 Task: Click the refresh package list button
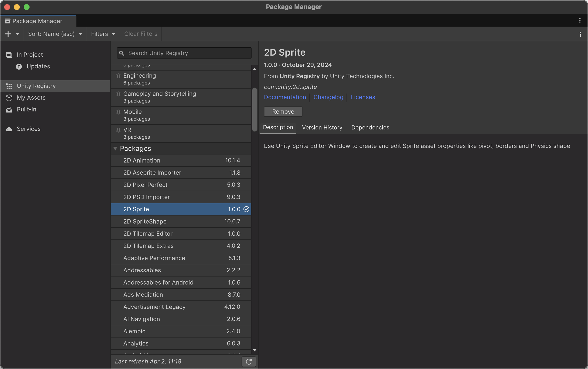pyautogui.click(x=249, y=361)
